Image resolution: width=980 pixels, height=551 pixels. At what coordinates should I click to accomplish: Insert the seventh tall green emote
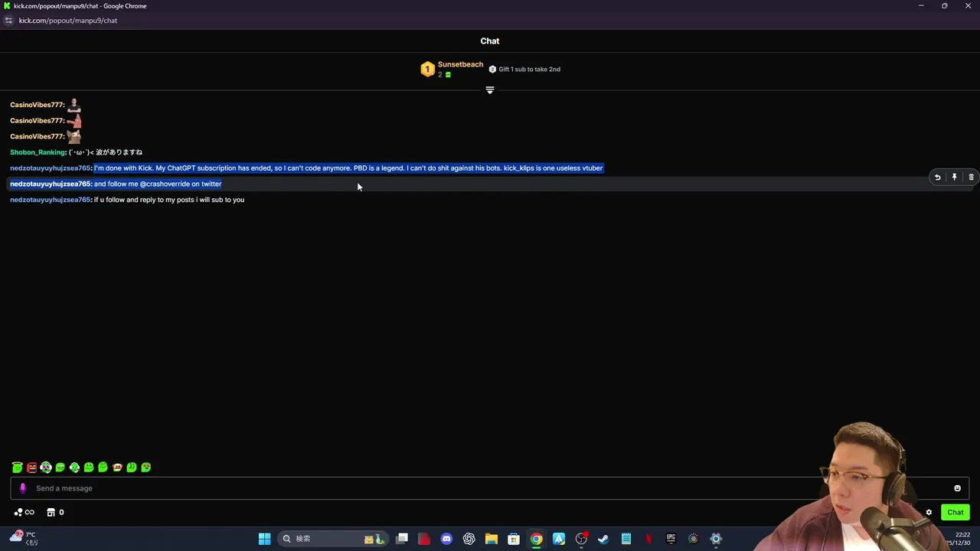pyautogui.click(x=103, y=467)
